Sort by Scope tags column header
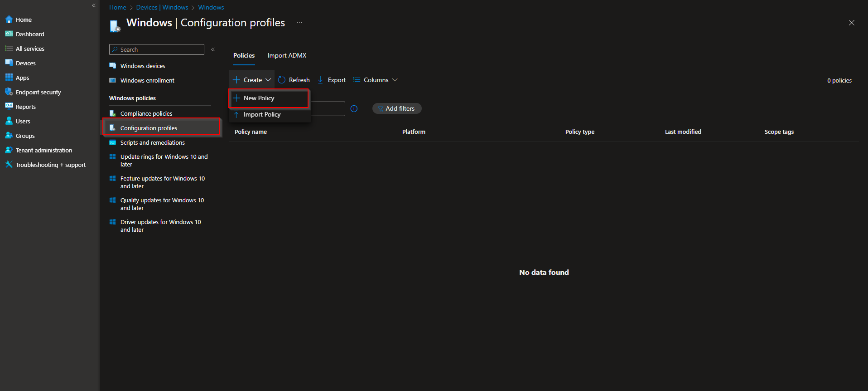 pyautogui.click(x=779, y=132)
